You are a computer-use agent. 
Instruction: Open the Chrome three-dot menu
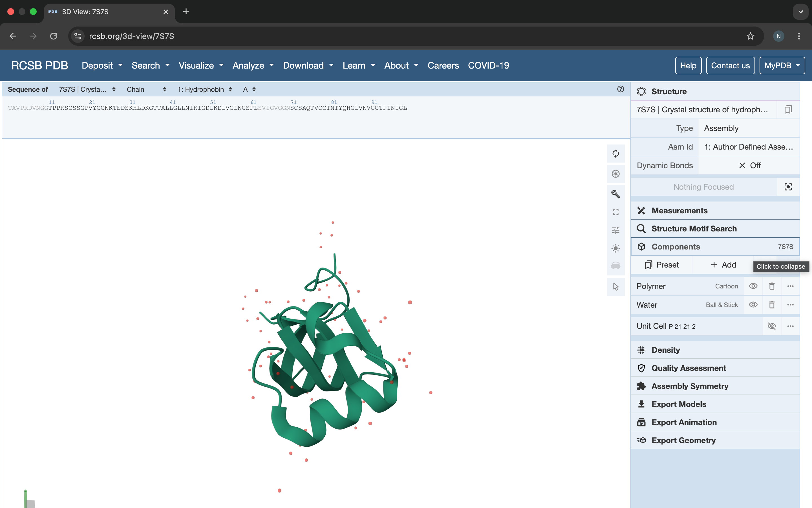tap(799, 36)
